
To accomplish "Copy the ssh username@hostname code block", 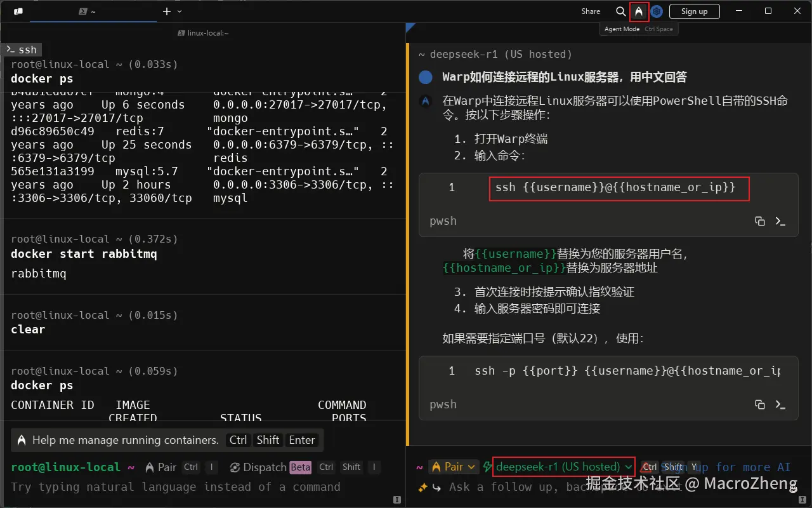I will click(759, 221).
